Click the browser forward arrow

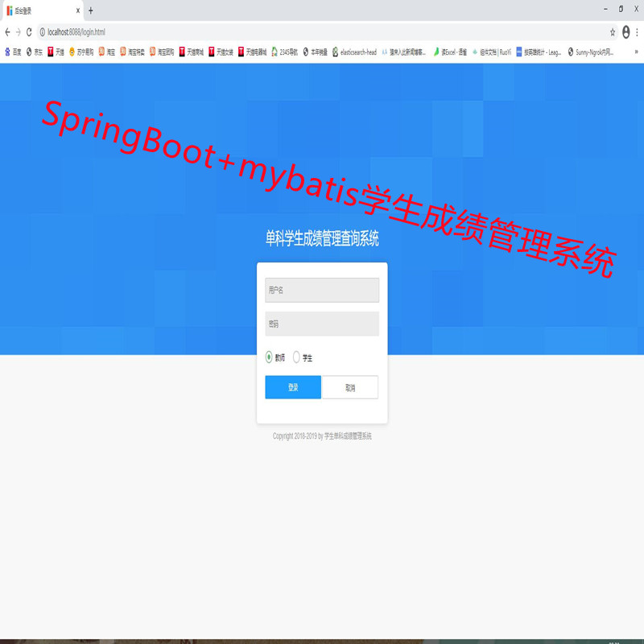click(18, 32)
